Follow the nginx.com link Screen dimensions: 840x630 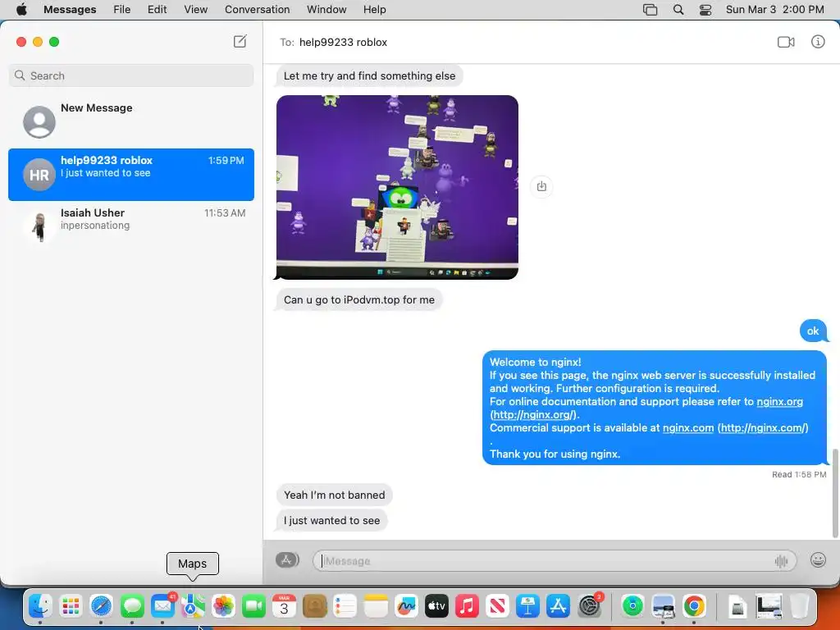pyautogui.click(x=688, y=427)
